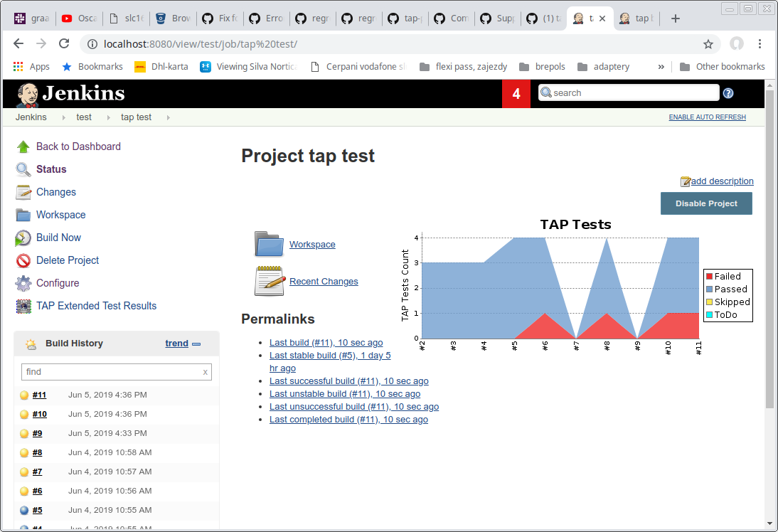Image resolution: width=778 pixels, height=532 pixels.
Task: Open Chrome's three-dot menu
Action: [x=760, y=43]
